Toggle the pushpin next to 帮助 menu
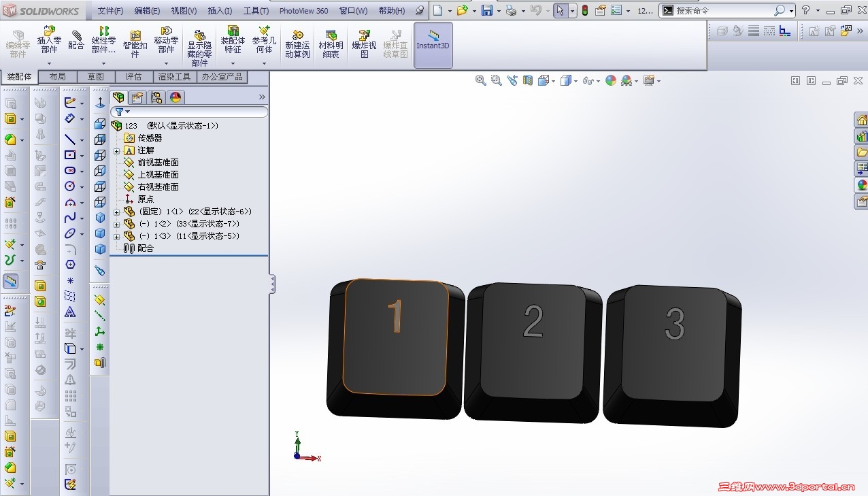This screenshot has width=868, height=496. (x=420, y=10)
